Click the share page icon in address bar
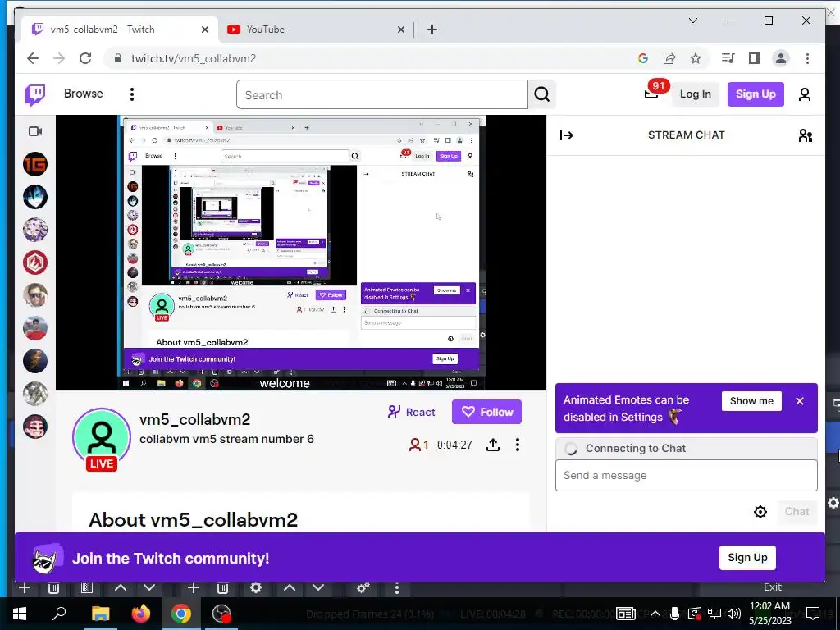The height and width of the screenshot is (630, 840). 669,58
